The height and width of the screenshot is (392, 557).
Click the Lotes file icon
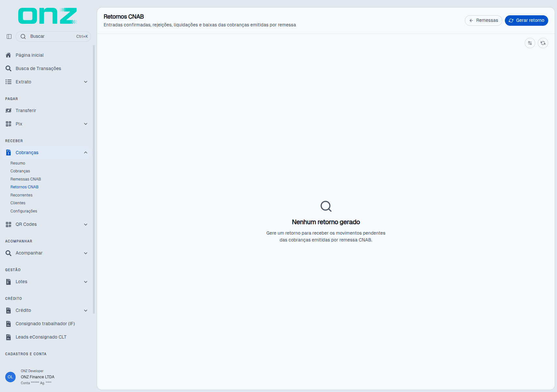(x=8, y=282)
